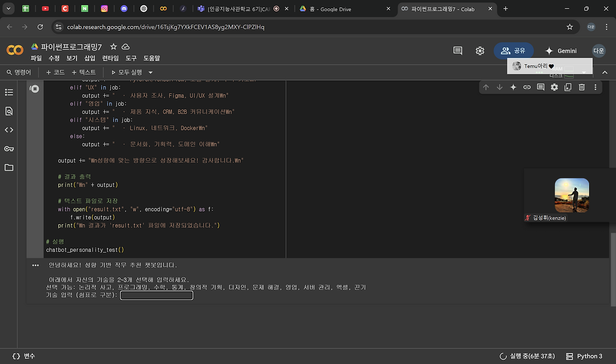Delete the current code cell

coord(581,87)
